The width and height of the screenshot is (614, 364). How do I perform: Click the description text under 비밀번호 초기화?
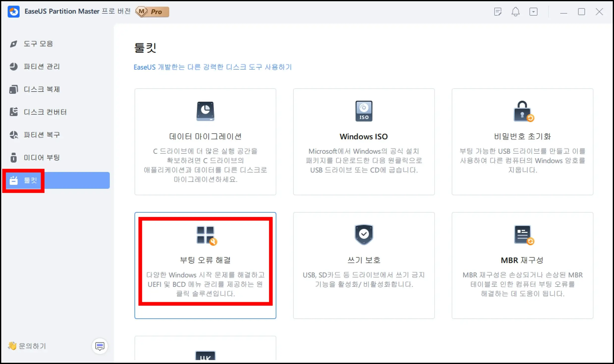pos(522,161)
